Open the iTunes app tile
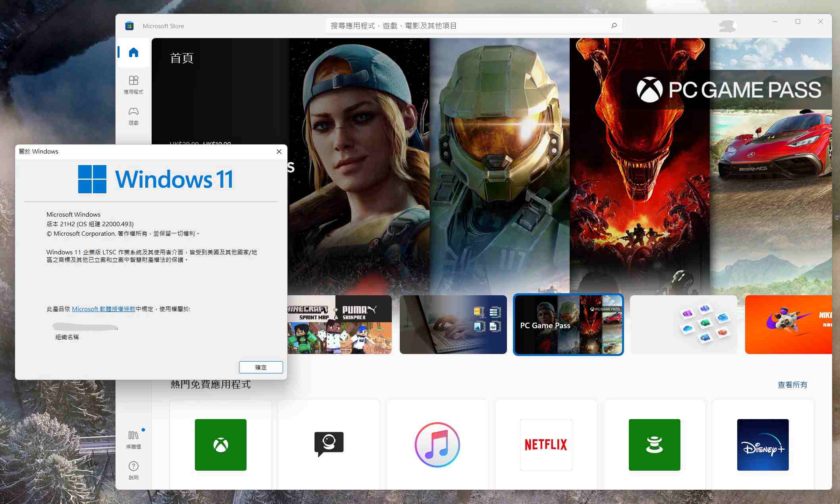 tap(437, 444)
